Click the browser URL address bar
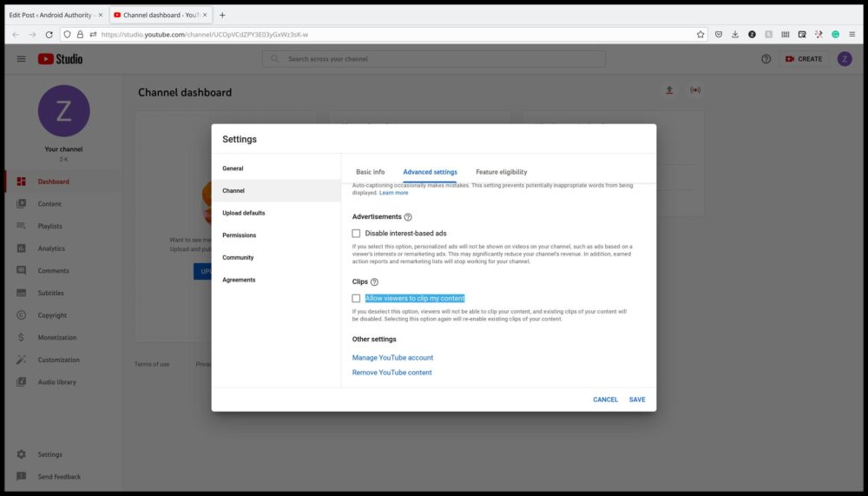 384,35
